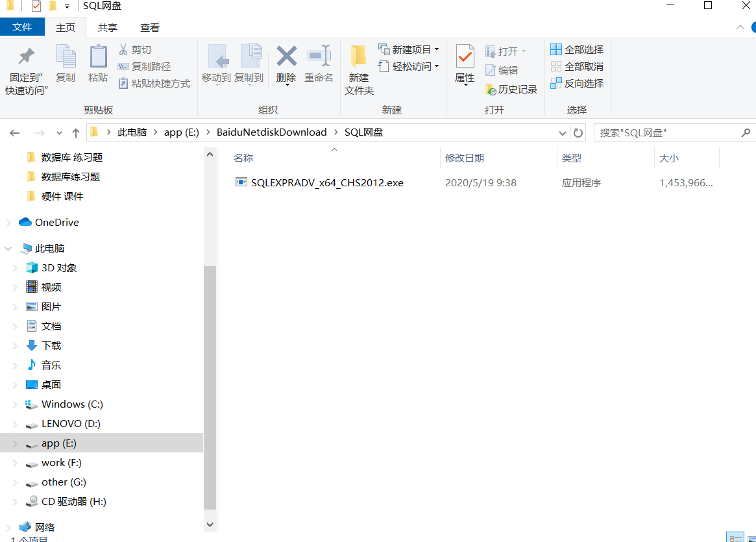Clear selection with 全部取消
Screen dimensions: 756x542
click(x=577, y=67)
